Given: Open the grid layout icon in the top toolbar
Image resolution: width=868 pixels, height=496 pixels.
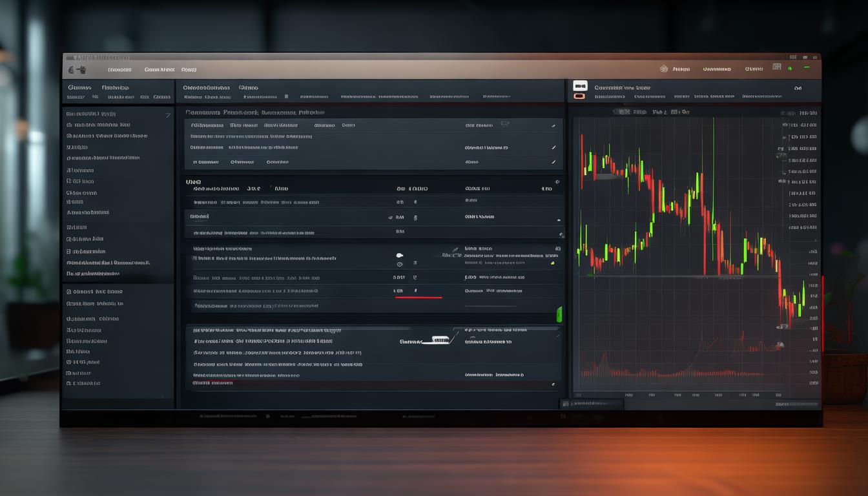Looking at the screenshot, I should (777, 67).
